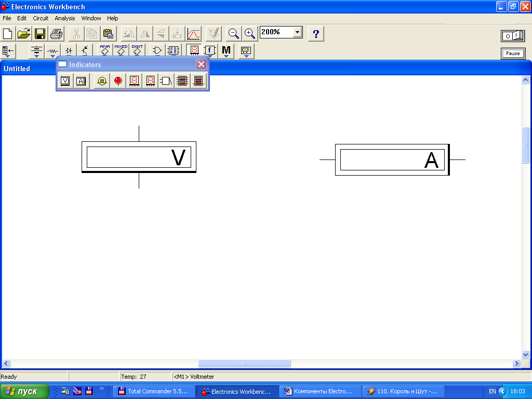
Task: Click the Help question mark button
Action: 316,34
